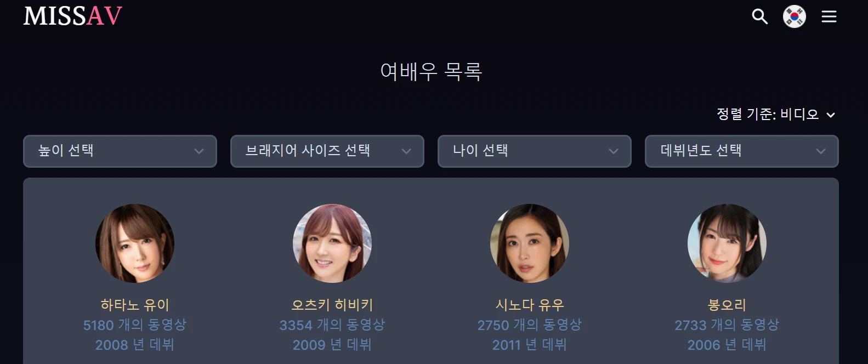Open the hamburger menu icon

click(829, 16)
